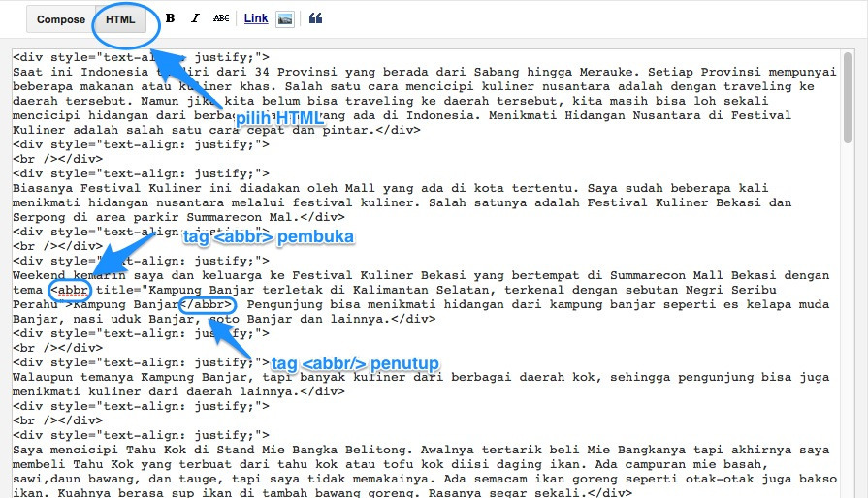Click the text "Banjar, nasi uduk Banjar"
868x498 pixels.
coord(104,319)
